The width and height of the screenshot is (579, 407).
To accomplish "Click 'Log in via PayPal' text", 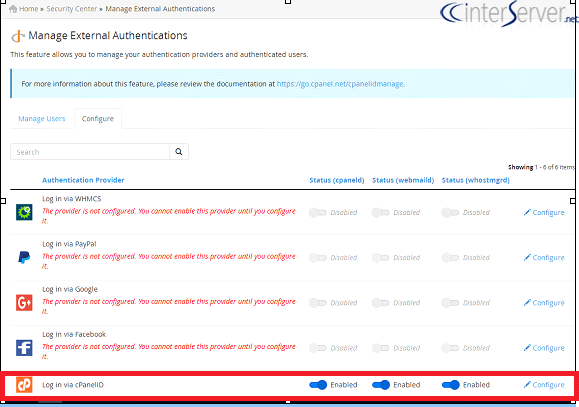I will point(69,244).
